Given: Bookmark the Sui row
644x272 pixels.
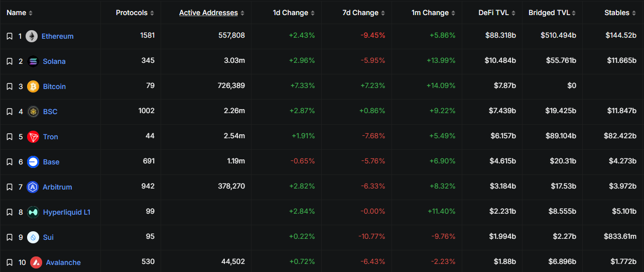Looking at the screenshot, I should click(9, 237).
